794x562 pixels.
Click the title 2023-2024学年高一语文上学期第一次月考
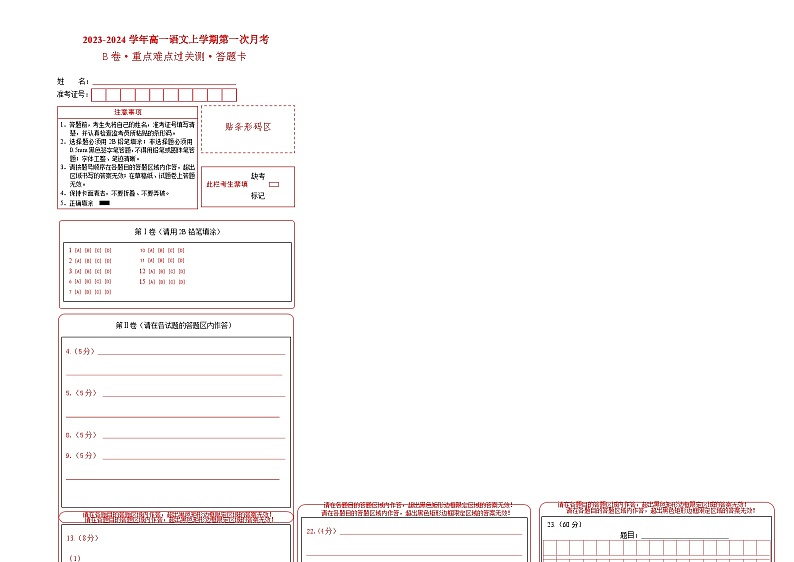176,39
